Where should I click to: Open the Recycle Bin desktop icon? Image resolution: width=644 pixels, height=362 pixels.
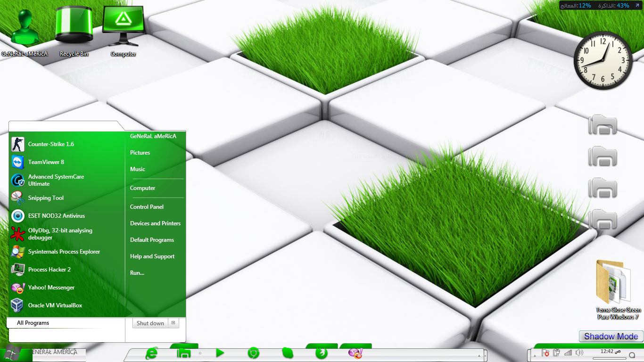pos(74,28)
